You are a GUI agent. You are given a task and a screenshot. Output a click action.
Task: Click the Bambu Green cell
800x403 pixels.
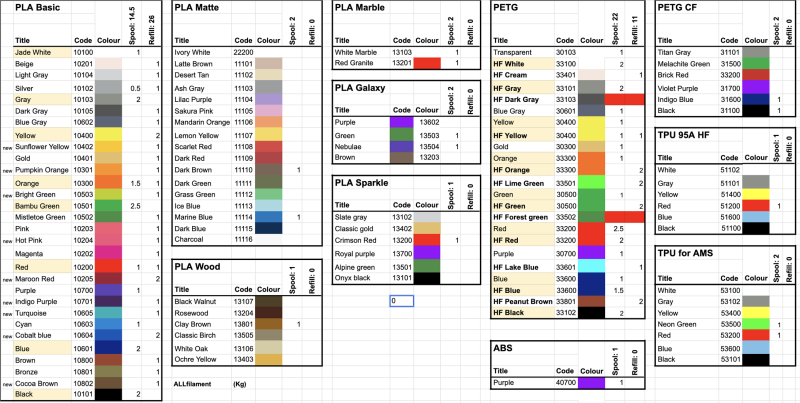tap(42, 206)
